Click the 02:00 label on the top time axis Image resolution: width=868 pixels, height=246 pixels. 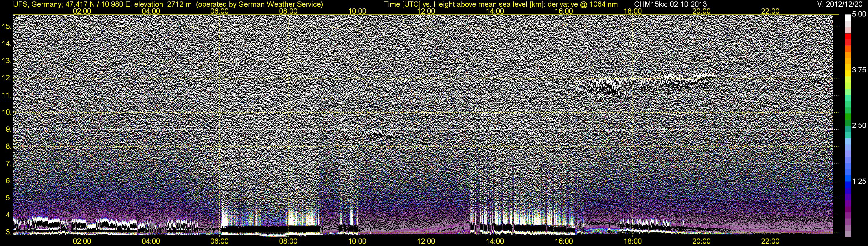tap(82, 11)
